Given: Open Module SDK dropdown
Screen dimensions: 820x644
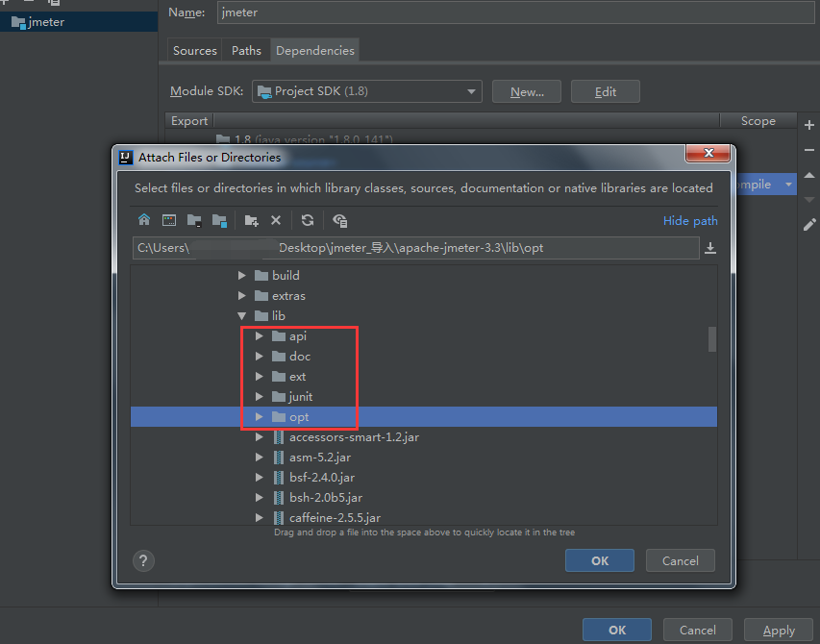Looking at the screenshot, I should 367,91.
